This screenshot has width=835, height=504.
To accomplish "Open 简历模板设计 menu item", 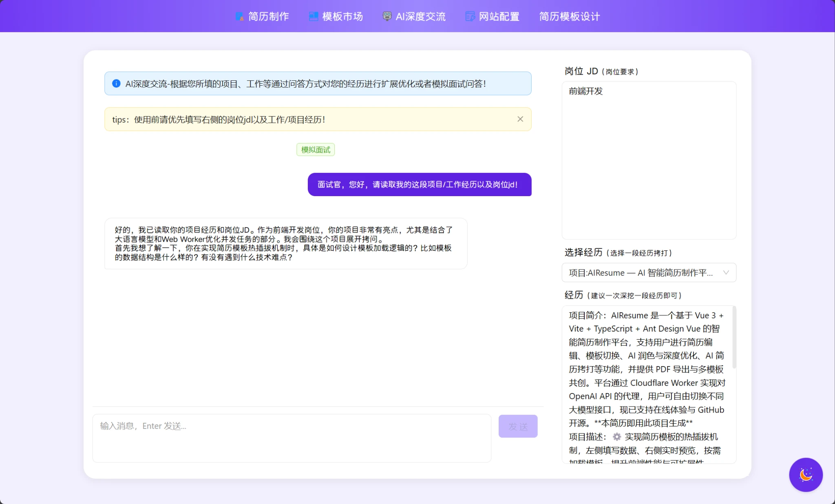I will coord(569,17).
